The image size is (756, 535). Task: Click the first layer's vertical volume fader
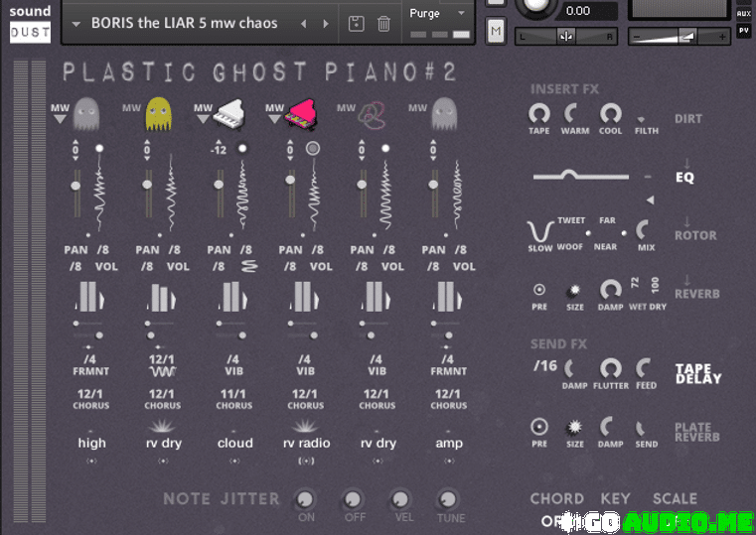click(76, 186)
